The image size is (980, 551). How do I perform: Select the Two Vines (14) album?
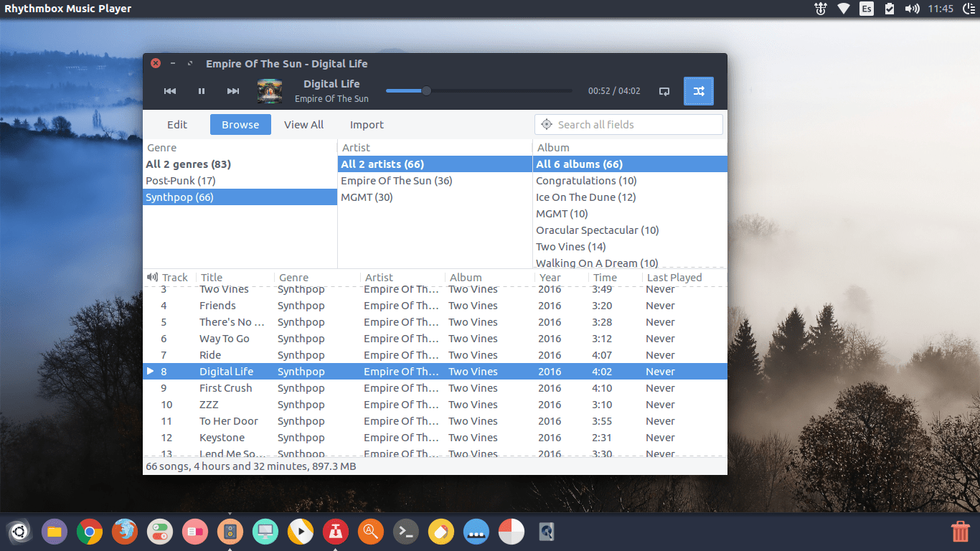coord(630,247)
